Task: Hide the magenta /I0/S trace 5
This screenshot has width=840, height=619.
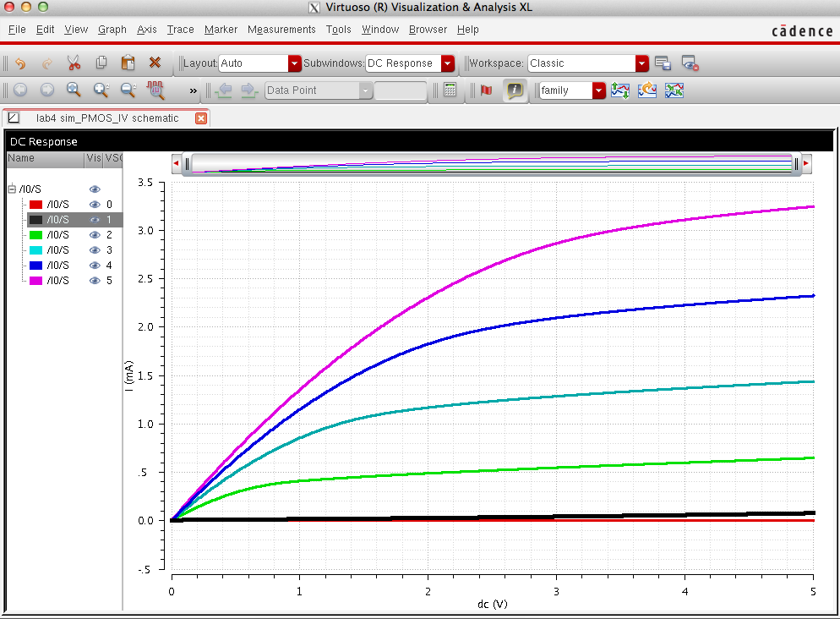Action: tap(95, 280)
